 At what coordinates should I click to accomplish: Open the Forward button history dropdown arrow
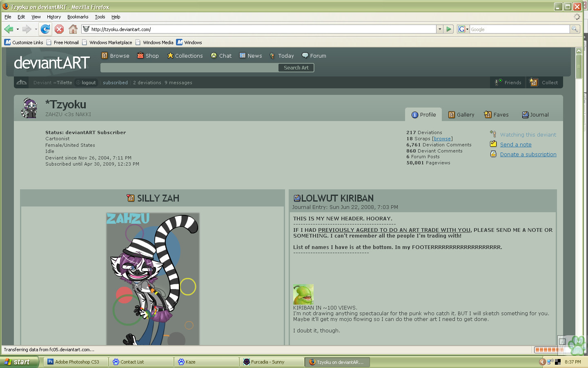[36, 29]
